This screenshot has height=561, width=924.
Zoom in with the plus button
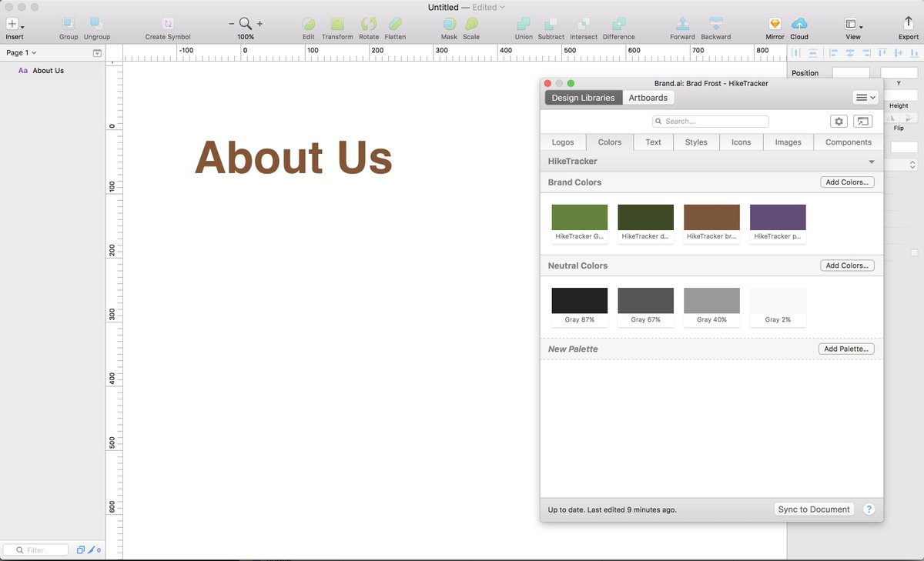(x=259, y=24)
